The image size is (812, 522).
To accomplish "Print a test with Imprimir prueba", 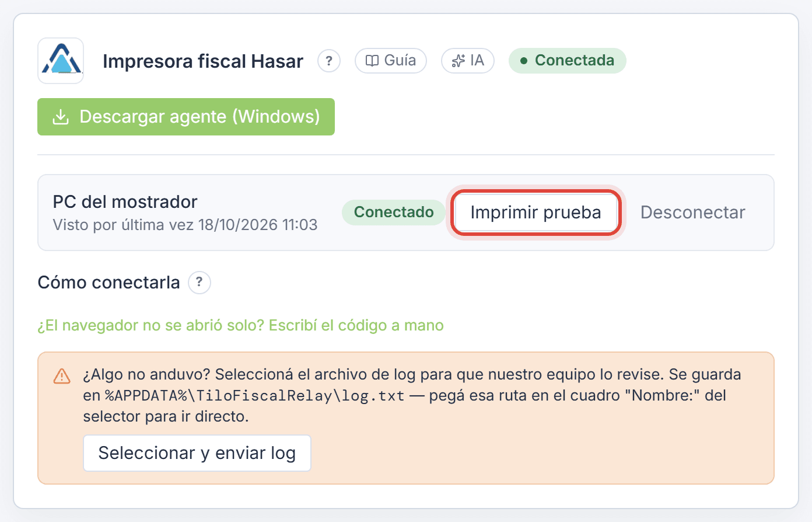I will click(535, 213).
